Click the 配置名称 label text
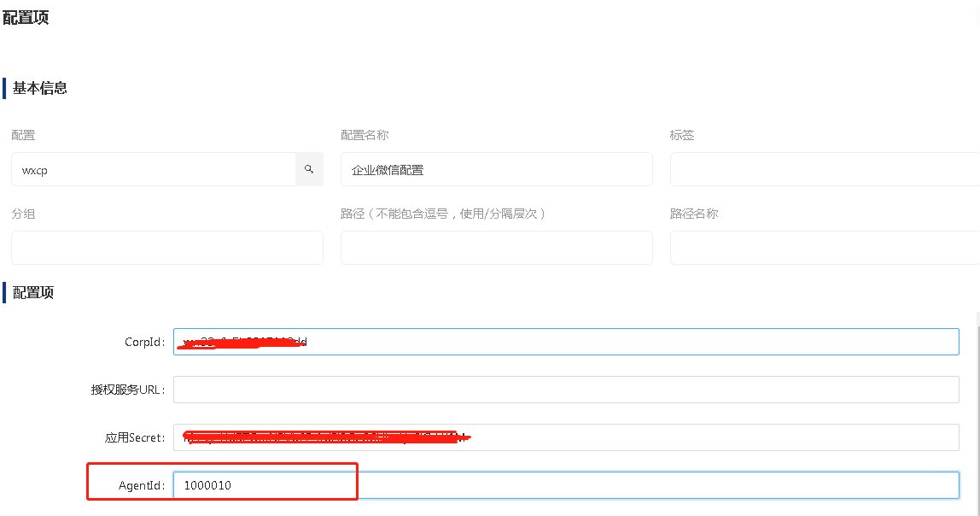The width and height of the screenshot is (980, 516). point(365,135)
